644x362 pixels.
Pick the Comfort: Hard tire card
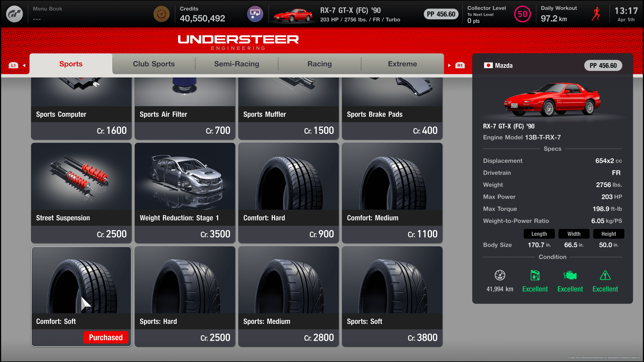coord(288,193)
